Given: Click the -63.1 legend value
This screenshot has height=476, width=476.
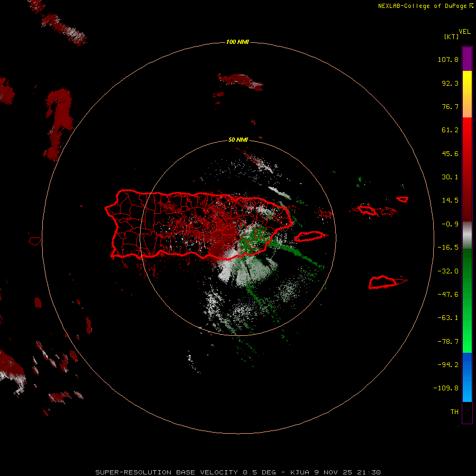Looking at the screenshot, I should click(448, 318).
